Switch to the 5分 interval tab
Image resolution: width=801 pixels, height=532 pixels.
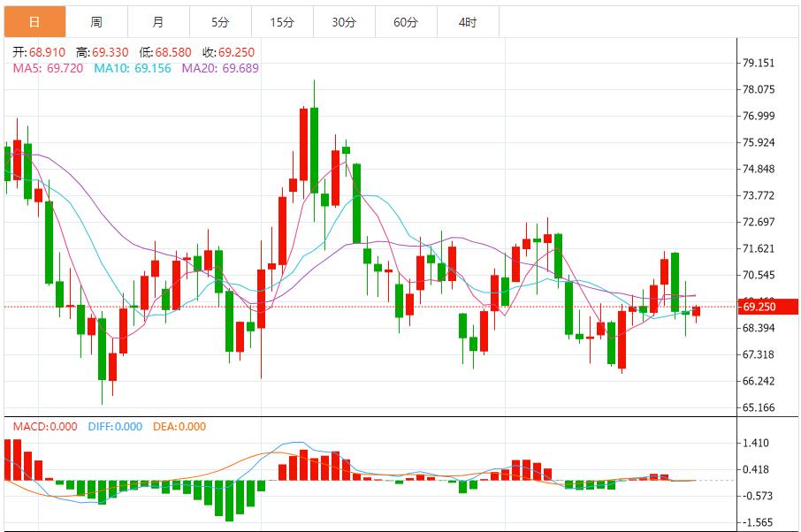pos(220,22)
